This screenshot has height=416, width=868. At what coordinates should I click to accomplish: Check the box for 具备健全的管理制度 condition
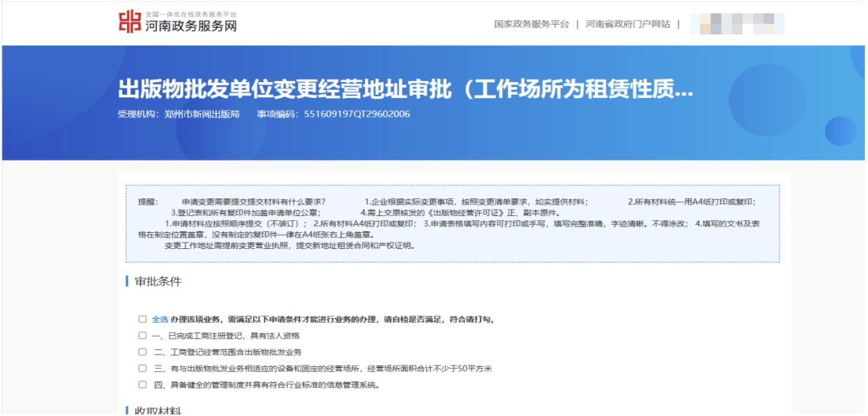pyautogui.click(x=142, y=385)
